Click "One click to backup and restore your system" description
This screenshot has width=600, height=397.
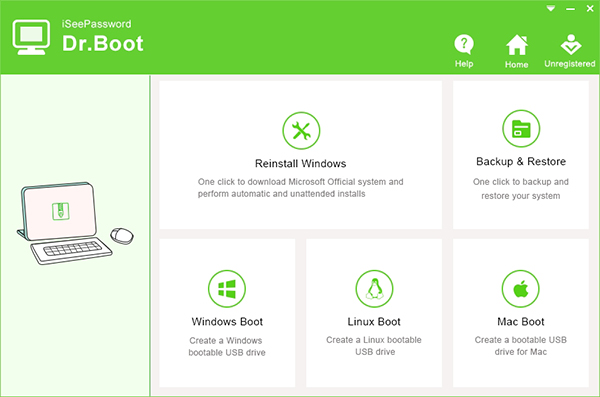point(521,189)
